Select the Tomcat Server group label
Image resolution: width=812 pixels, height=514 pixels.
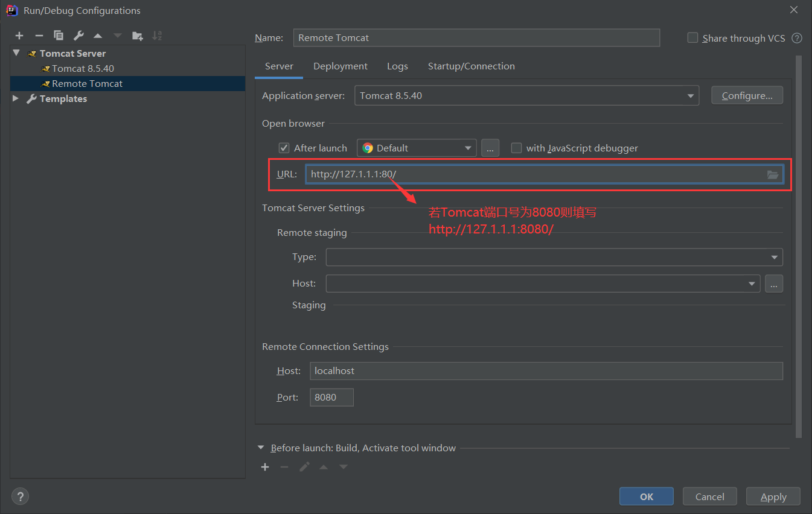tap(72, 53)
